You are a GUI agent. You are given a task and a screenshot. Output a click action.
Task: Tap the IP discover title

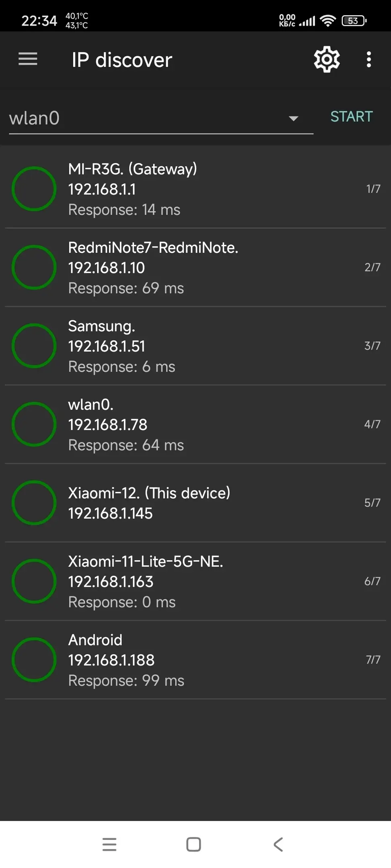pos(122,60)
